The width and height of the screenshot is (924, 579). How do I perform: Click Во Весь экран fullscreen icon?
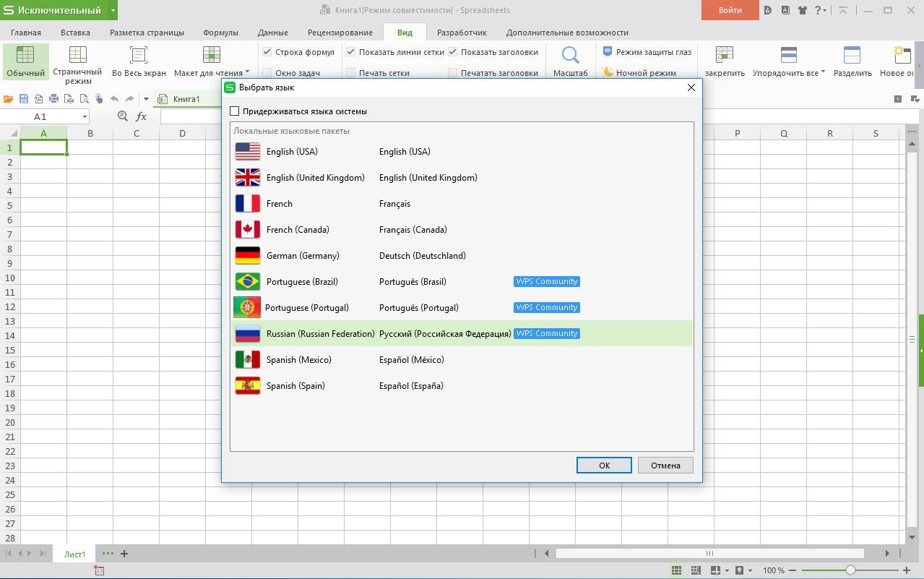pos(138,55)
